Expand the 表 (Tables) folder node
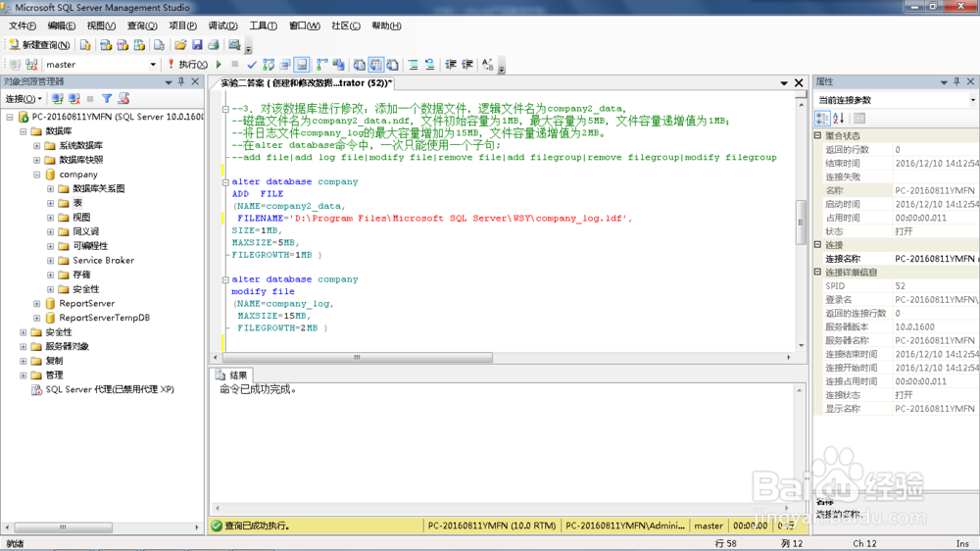Viewport: 980px width, 551px height. pos(51,203)
